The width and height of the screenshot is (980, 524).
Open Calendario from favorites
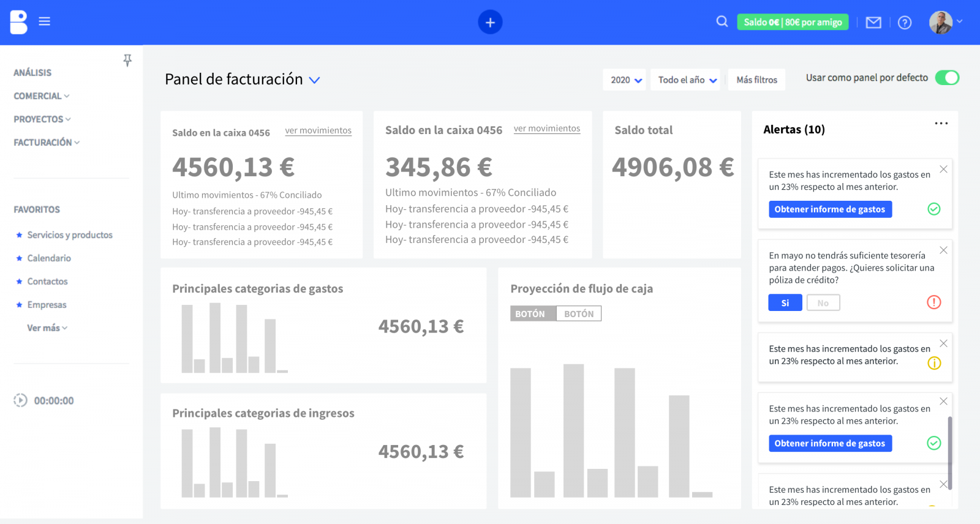click(49, 258)
